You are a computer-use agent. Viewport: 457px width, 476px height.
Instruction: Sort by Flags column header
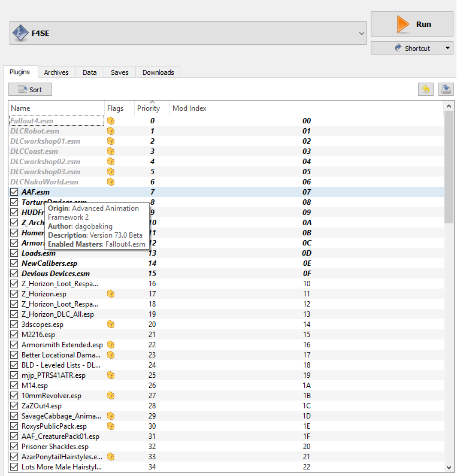pyautogui.click(x=120, y=108)
